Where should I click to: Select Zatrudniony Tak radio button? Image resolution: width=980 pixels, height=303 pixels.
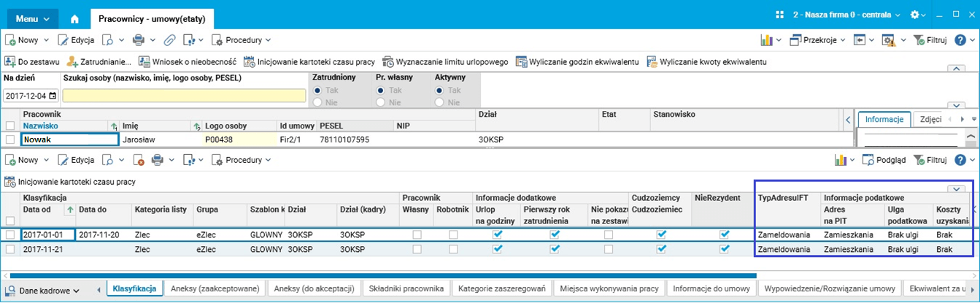tap(317, 91)
